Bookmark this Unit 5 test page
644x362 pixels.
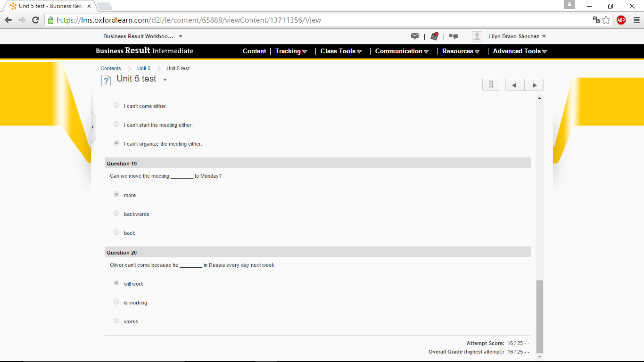[x=490, y=85]
